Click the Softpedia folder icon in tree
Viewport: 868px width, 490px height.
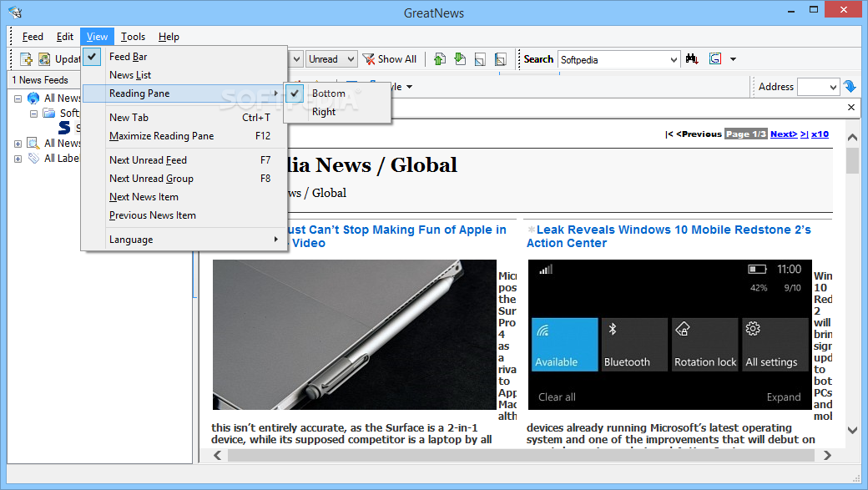click(x=49, y=113)
